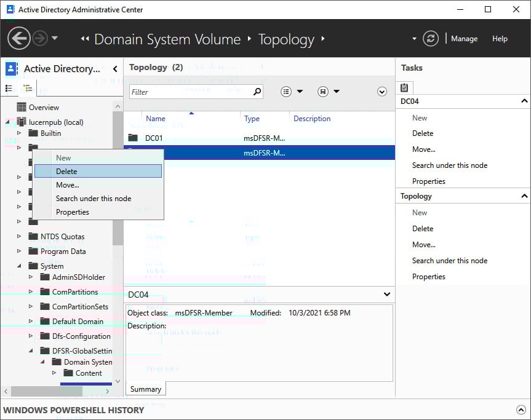Sort the list by the Description column
This screenshot has width=531, height=420.
pos(312,119)
